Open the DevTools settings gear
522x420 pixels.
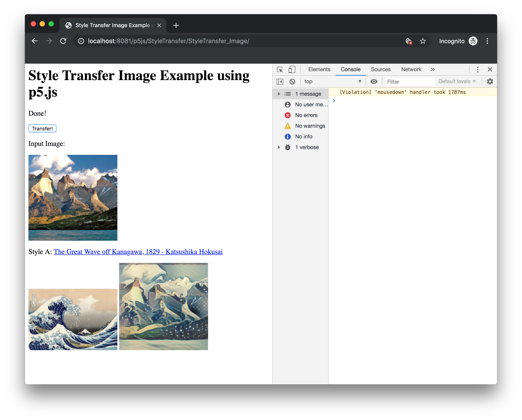pos(490,81)
